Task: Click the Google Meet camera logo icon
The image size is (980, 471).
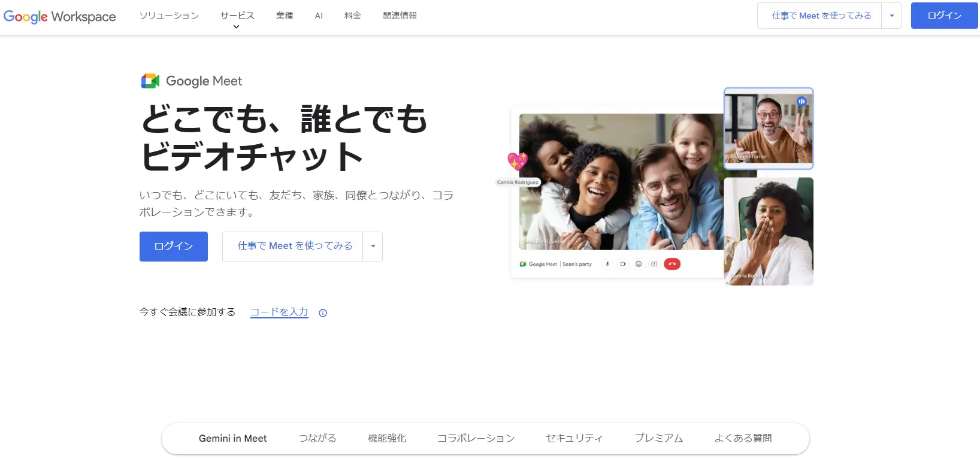Action: coord(150,81)
